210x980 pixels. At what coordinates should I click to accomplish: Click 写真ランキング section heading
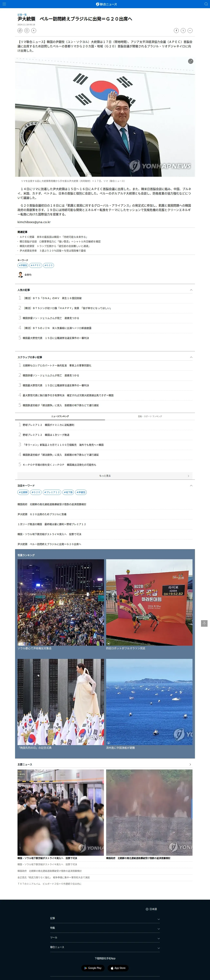[26, 555]
